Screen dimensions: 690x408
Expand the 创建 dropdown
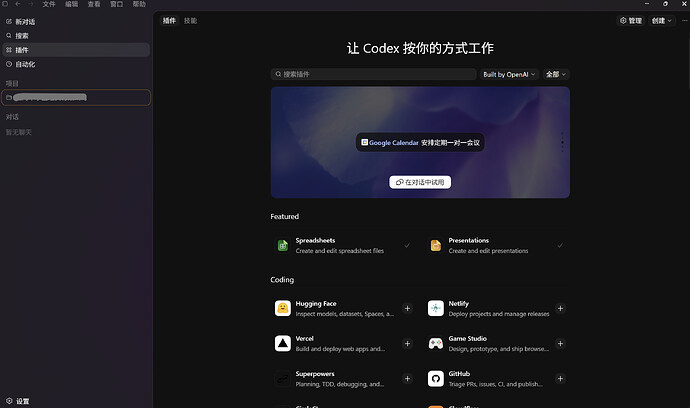click(661, 21)
